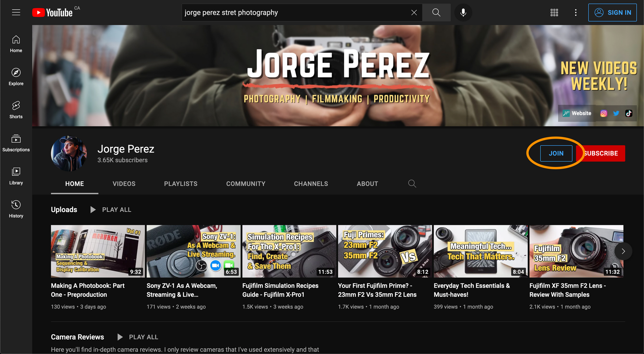644x354 pixels.
Task: Open Library in sidebar
Action: 16,176
